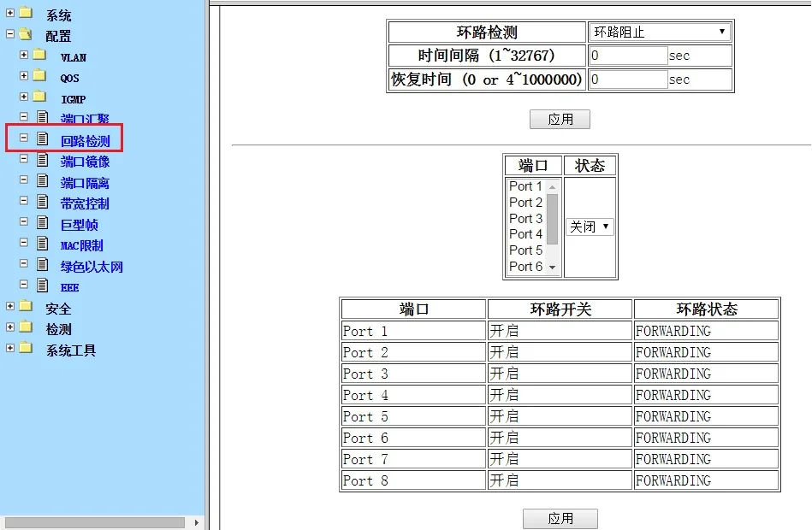Select Port 5 in the port listbox
The image size is (812, 530).
pos(525,250)
